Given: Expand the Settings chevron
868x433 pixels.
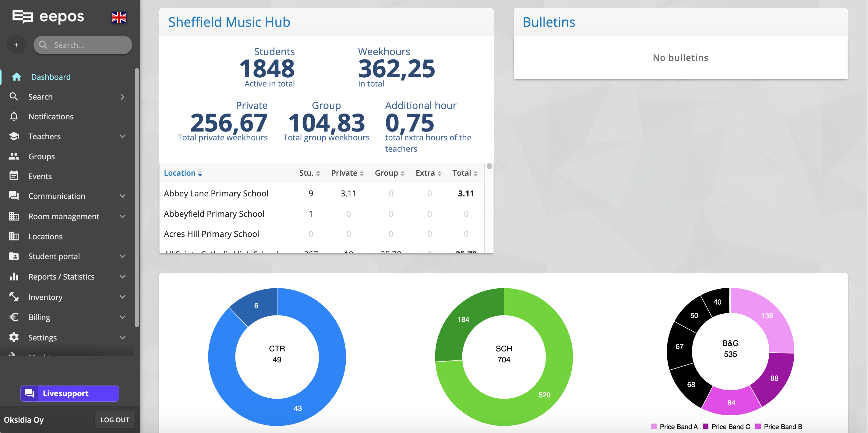Looking at the screenshot, I should [123, 337].
